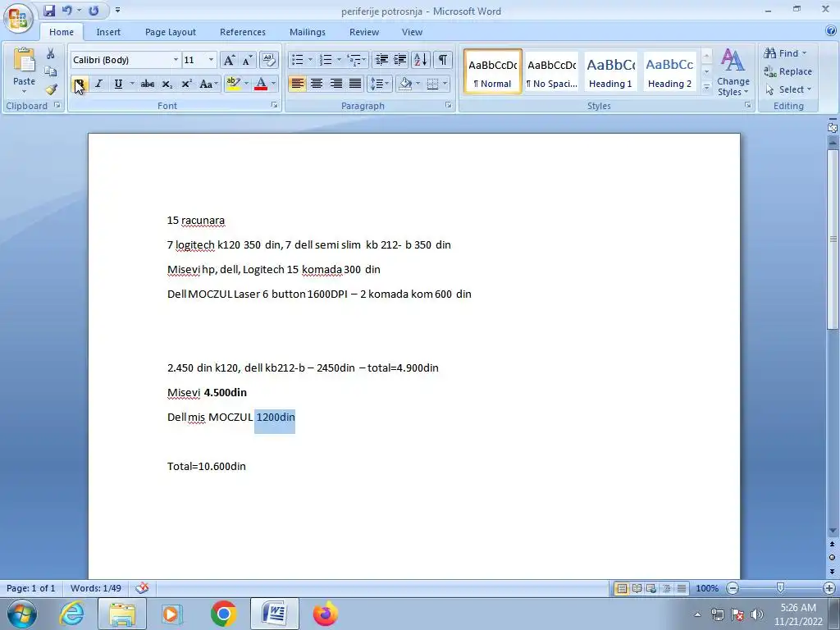The image size is (840, 630).
Task: Open underline style dropdown arrow
Action: [132, 84]
